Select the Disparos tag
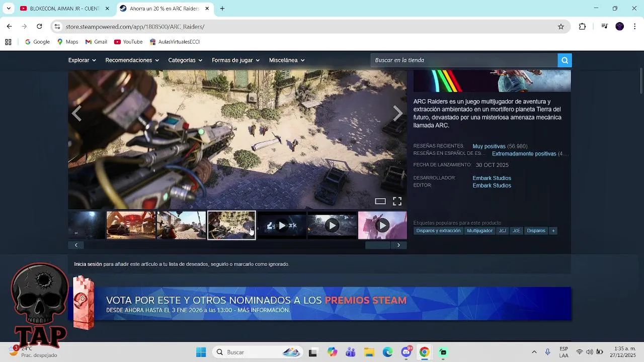The height and width of the screenshot is (362, 644). 536,231
